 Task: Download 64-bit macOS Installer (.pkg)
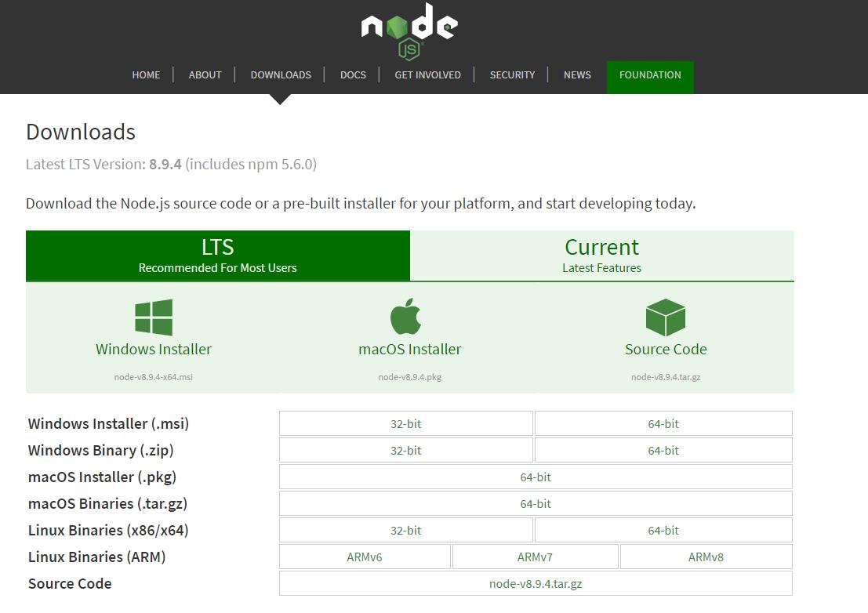pyautogui.click(x=536, y=477)
